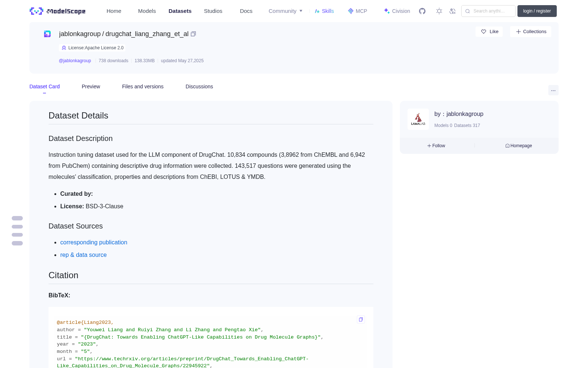The width and height of the screenshot is (588, 368).
Task: Jump to fourth section via outline bar
Action: point(17,243)
